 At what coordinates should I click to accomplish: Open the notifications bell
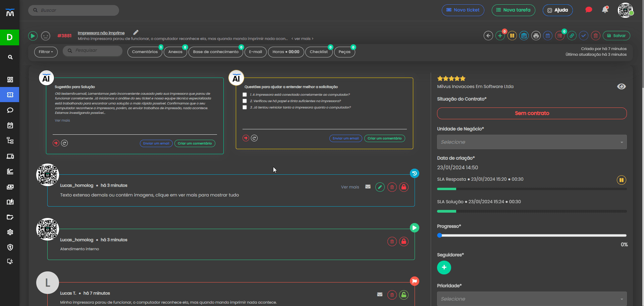click(605, 10)
